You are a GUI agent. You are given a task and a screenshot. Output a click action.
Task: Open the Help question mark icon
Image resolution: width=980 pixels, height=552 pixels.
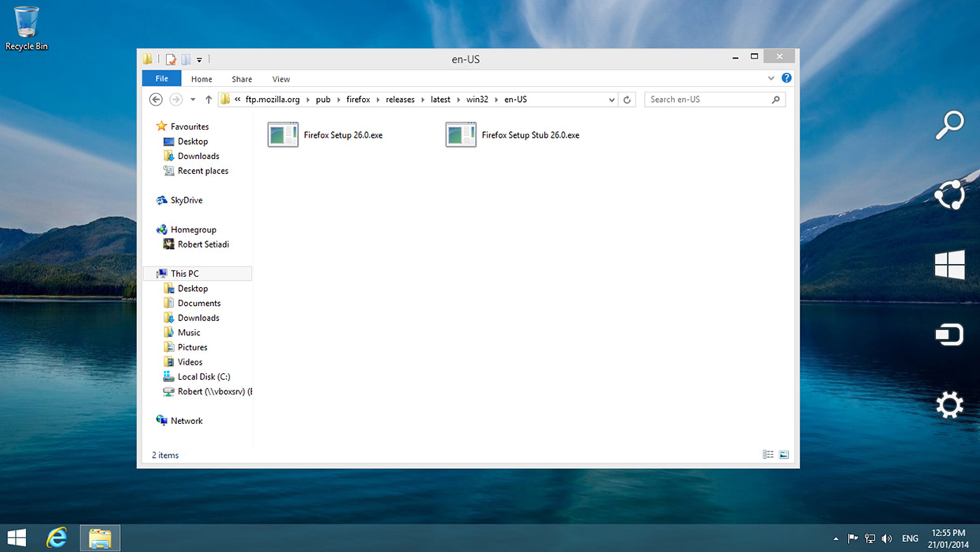786,78
